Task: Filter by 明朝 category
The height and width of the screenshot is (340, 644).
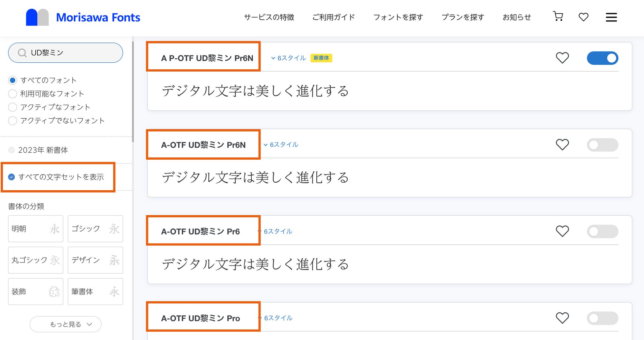Action: click(x=36, y=229)
